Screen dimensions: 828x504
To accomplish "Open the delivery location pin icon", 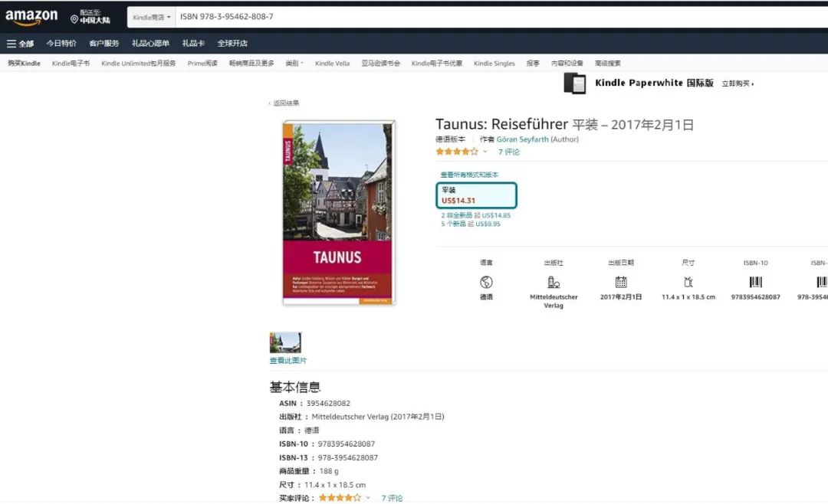I will click(x=74, y=19).
